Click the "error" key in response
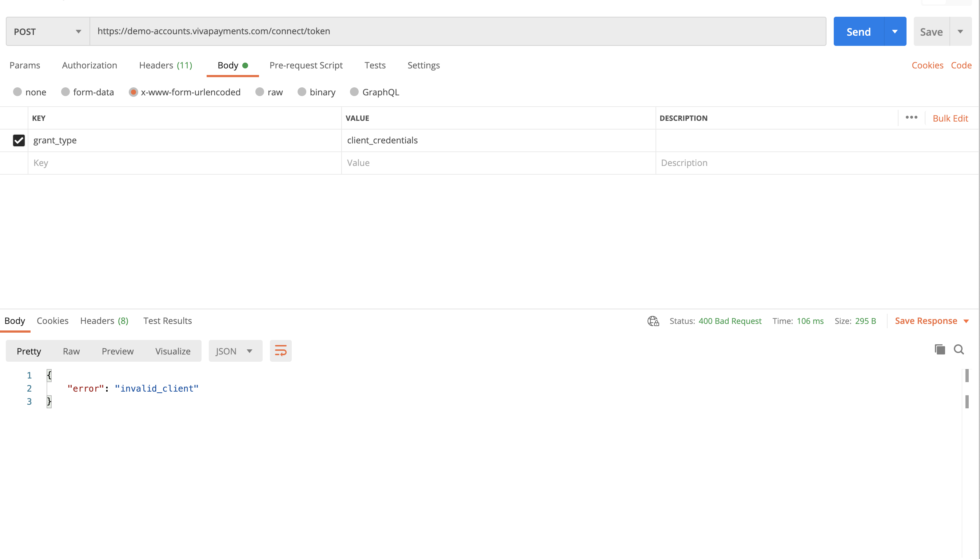 point(85,388)
